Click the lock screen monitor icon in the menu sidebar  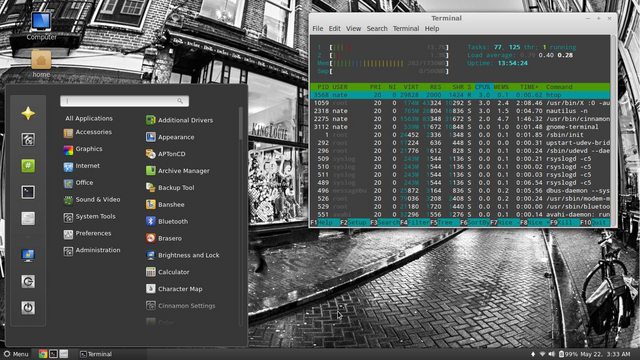click(28, 255)
